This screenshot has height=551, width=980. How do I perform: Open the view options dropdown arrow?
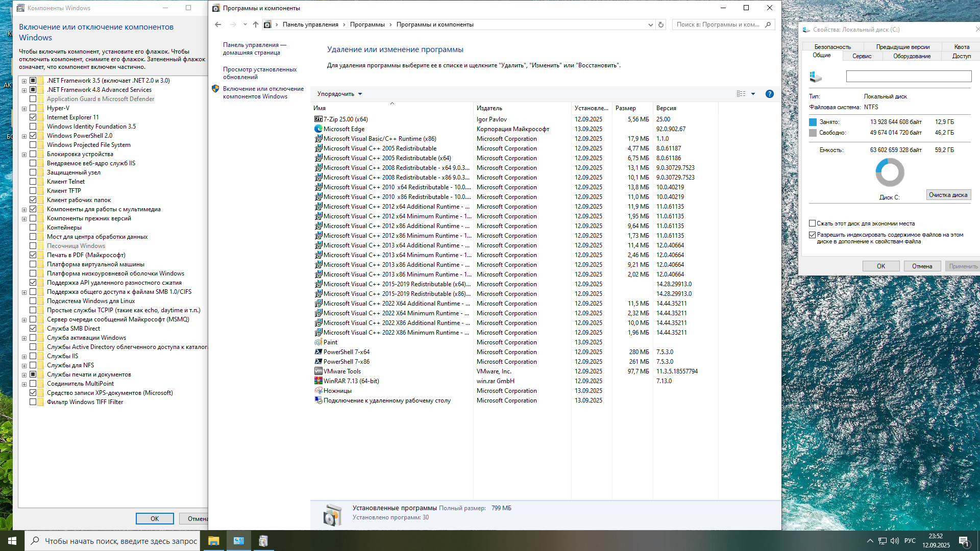point(753,94)
